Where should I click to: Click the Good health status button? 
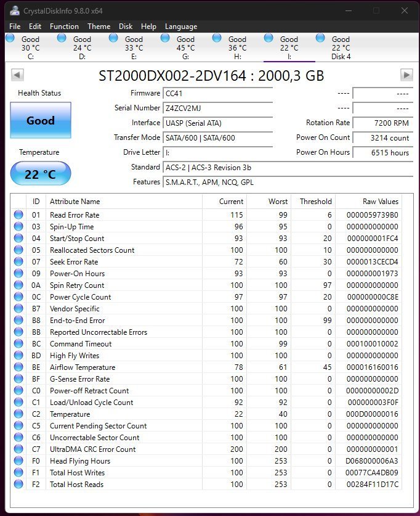41,121
